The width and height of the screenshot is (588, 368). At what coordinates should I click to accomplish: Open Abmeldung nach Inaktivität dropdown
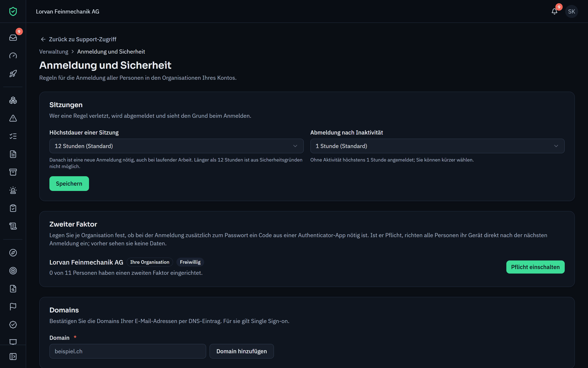(x=437, y=146)
